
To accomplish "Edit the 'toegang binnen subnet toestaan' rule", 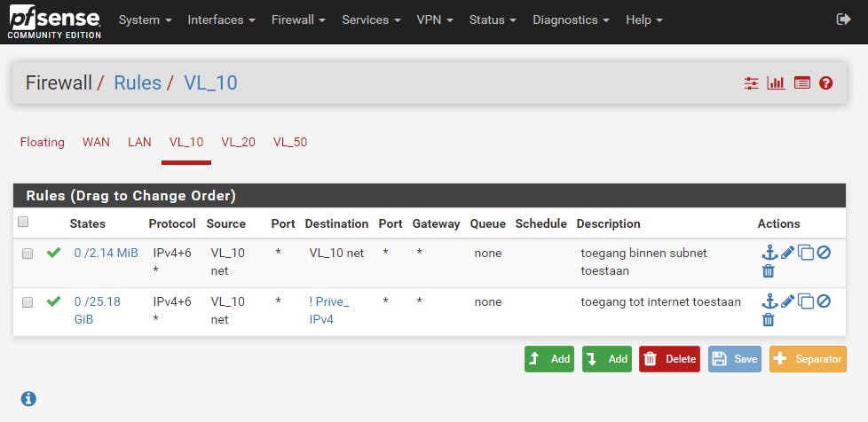I will click(788, 253).
